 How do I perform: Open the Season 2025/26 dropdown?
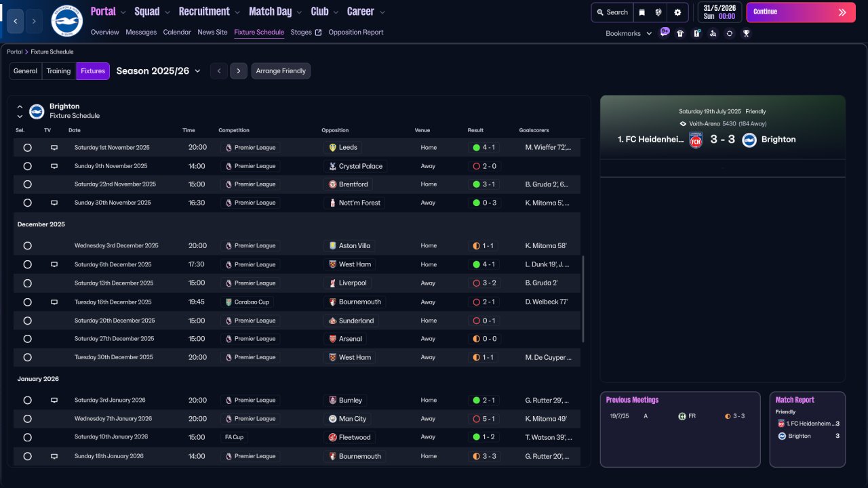click(x=159, y=71)
